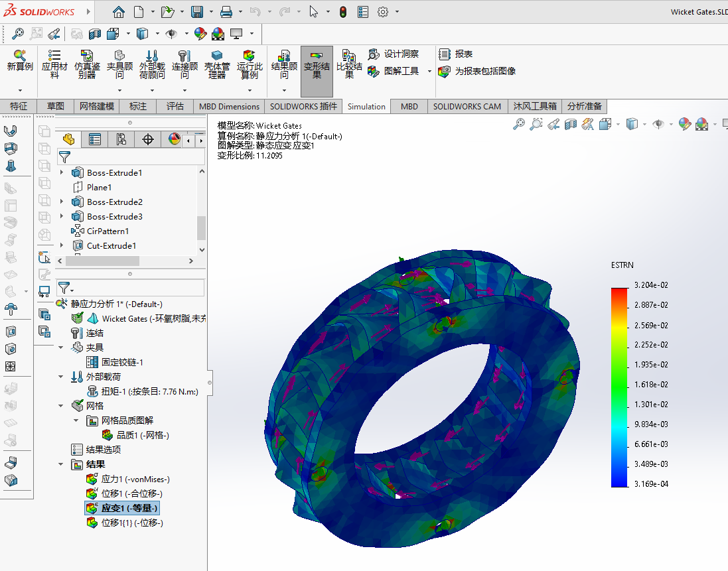Select CirPattern1 in the feature tree
Viewport: 728px width, 571px height.
[100, 231]
